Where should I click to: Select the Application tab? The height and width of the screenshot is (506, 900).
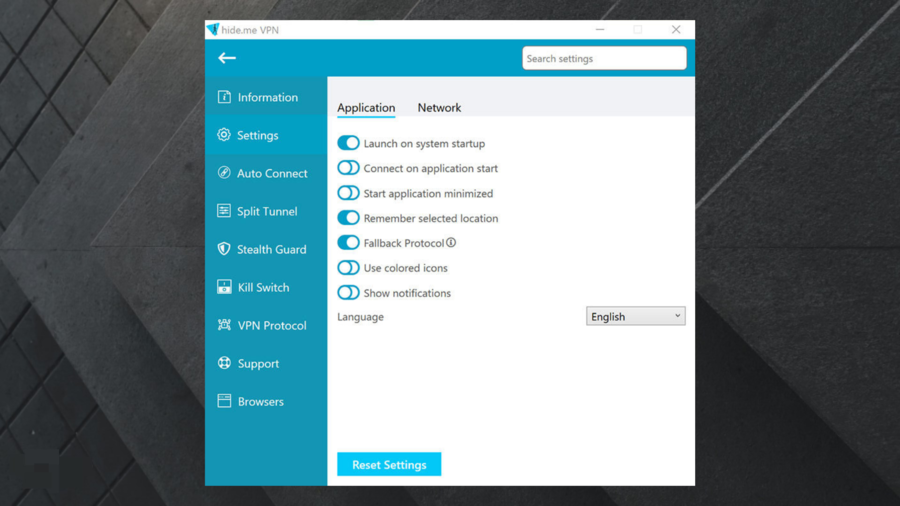tap(366, 108)
